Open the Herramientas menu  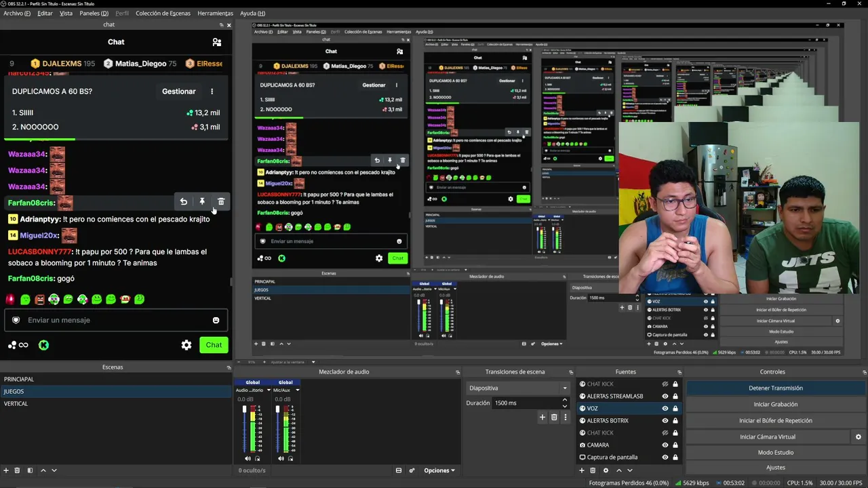215,14
